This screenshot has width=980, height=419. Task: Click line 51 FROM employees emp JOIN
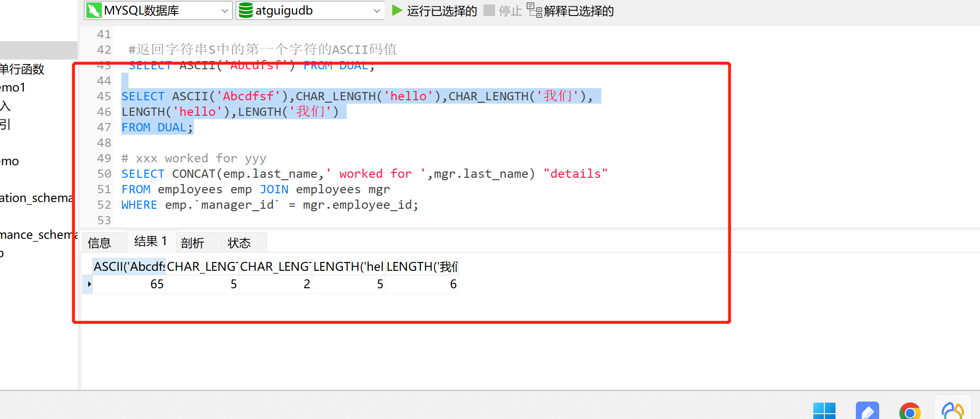pos(256,189)
